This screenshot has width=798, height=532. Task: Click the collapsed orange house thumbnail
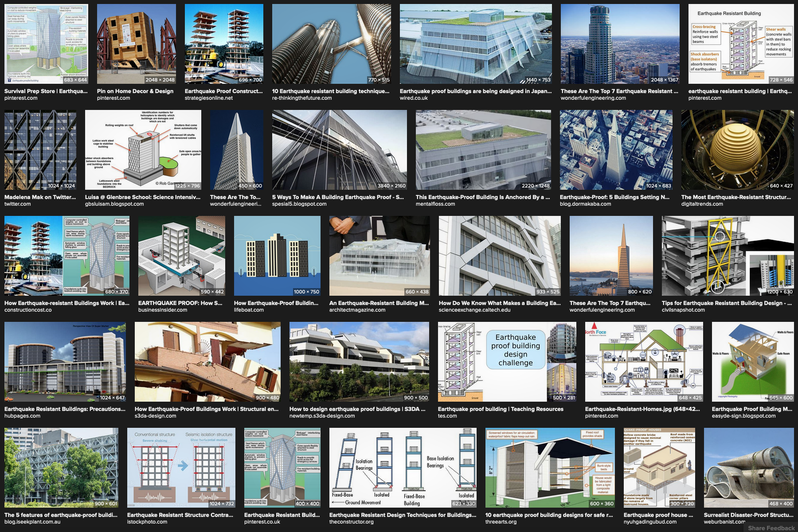pyautogui.click(x=207, y=362)
